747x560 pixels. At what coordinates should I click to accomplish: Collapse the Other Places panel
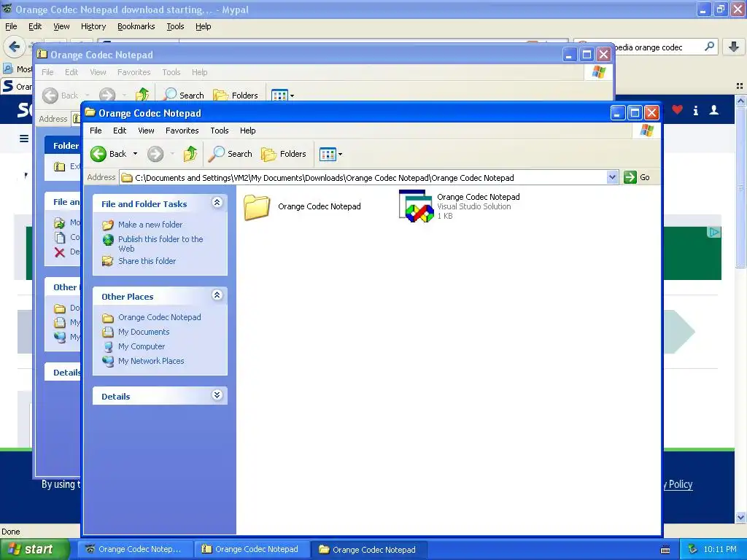(x=217, y=295)
